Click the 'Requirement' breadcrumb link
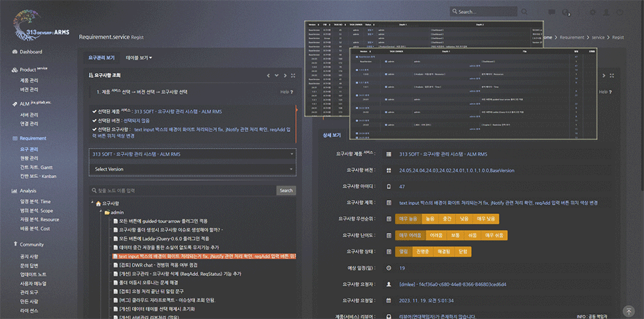644x319 pixels. 572,37
